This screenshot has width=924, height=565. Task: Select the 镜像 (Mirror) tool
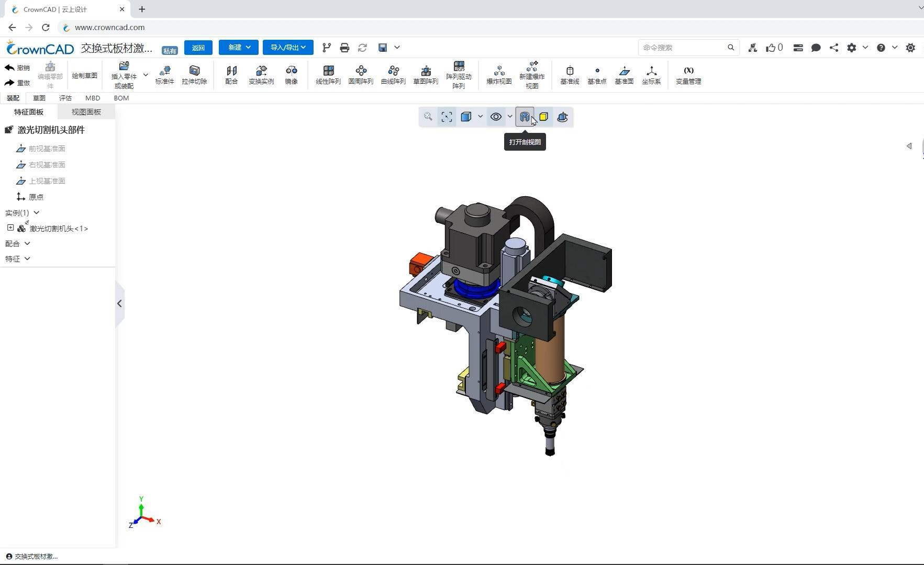pos(291,74)
